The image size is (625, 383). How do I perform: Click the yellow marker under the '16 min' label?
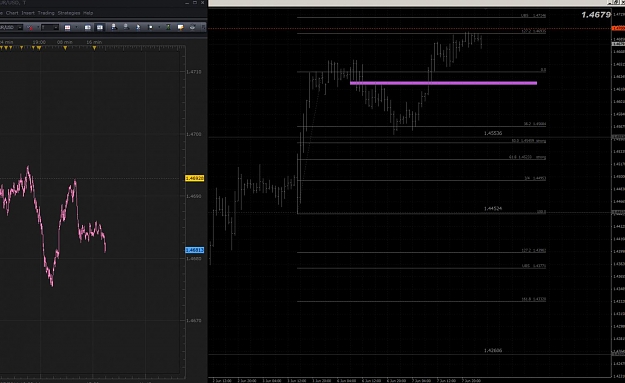click(x=94, y=48)
